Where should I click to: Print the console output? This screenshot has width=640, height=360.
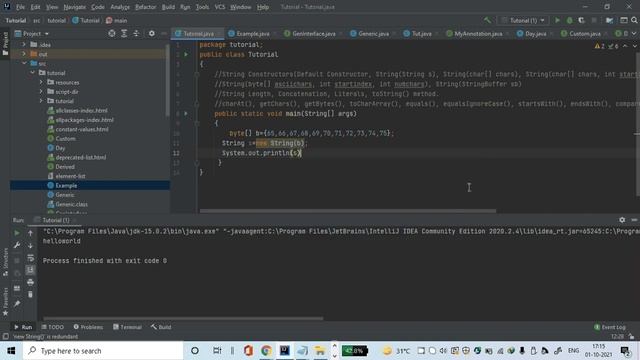(x=30, y=282)
